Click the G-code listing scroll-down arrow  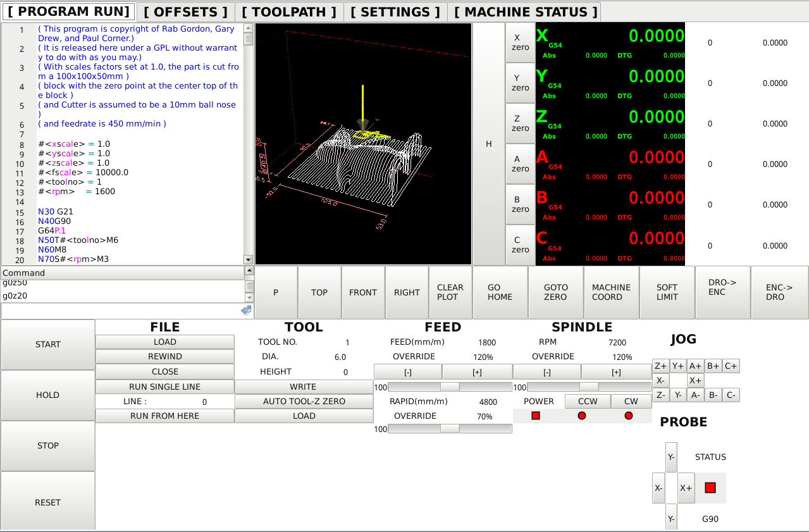click(248, 259)
